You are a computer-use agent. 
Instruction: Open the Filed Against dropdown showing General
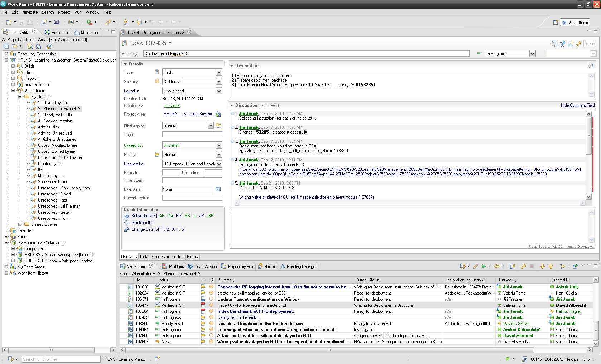[211, 126]
